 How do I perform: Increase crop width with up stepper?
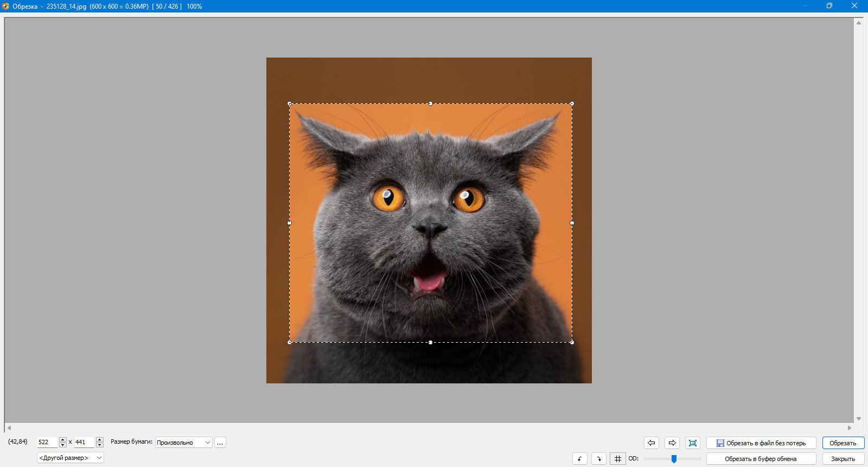(x=63, y=439)
